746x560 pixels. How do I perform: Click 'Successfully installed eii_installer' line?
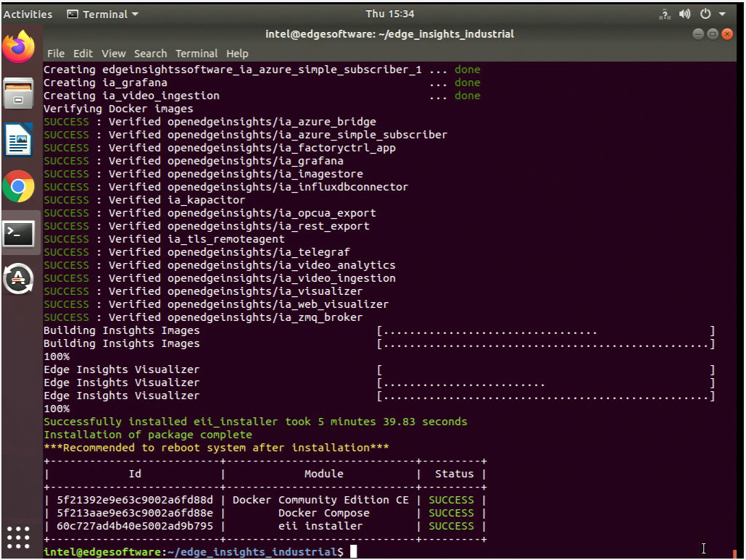click(x=255, y=422)
